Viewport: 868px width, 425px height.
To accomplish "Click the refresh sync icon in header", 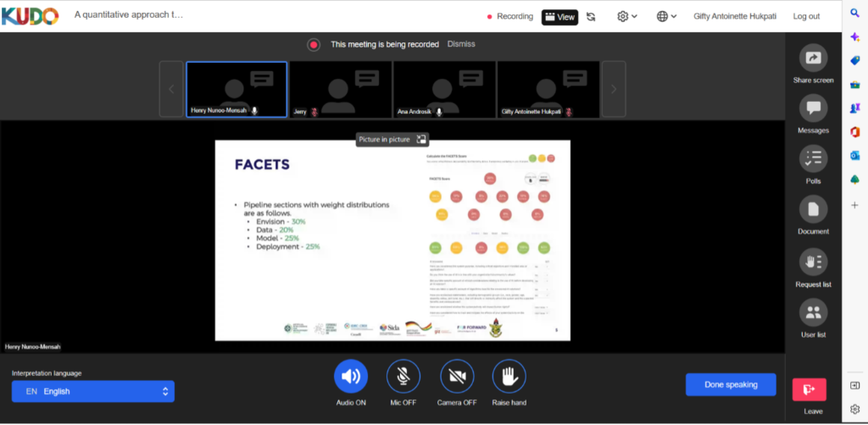I will pyautogui.click(x=591, y=16).
